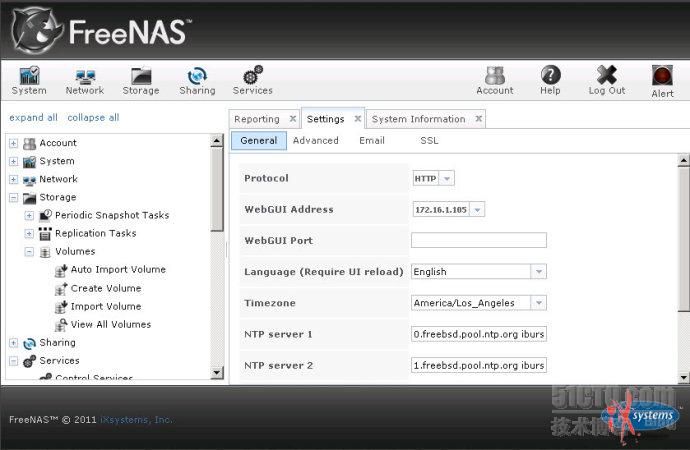Viewport: 690px width, 450px height.
Task: Expand the Network tree node
Action: pyautogui.click(x=14, y=179)
